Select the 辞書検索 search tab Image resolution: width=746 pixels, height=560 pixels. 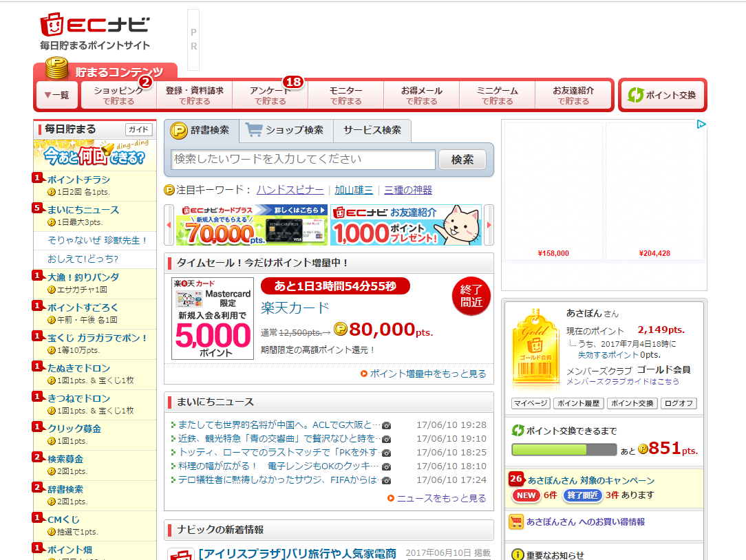click(201, 130)
